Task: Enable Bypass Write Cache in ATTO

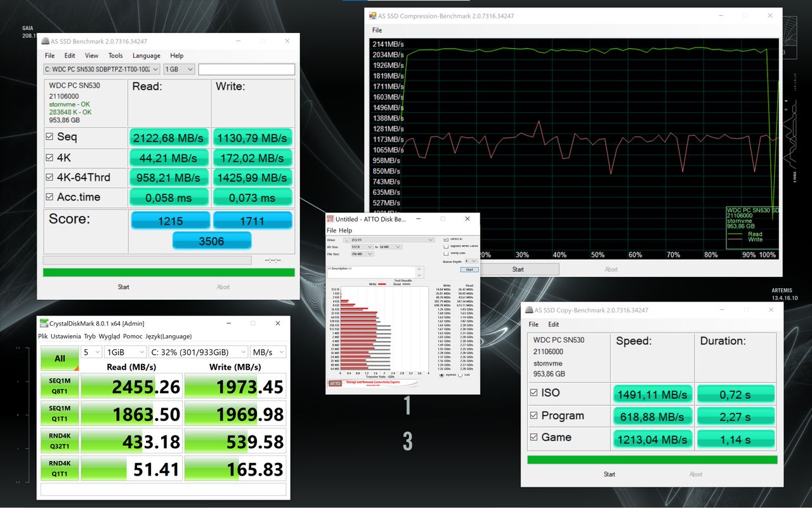Action: click(446, 246)
